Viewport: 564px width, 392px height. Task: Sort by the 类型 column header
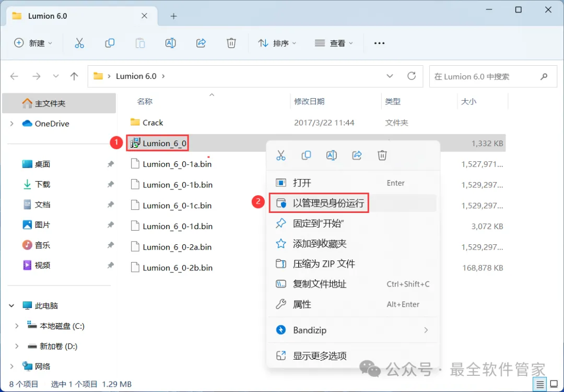(x=393, y=101)
